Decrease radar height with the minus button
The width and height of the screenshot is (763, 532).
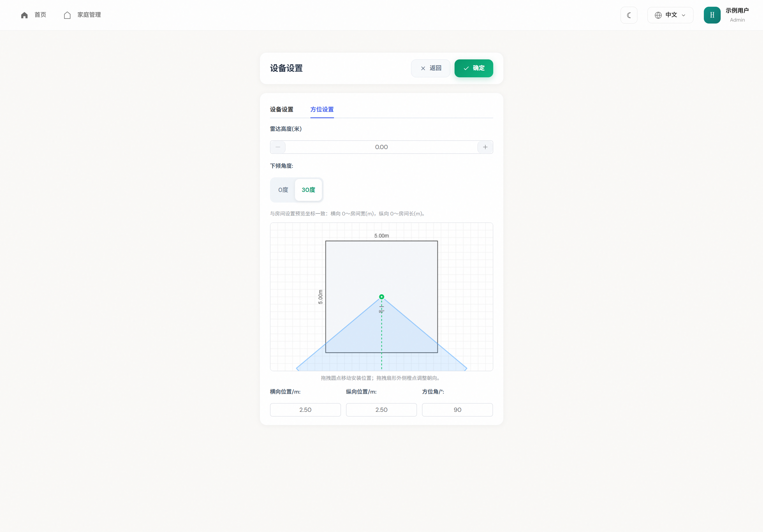coord(278,147)
